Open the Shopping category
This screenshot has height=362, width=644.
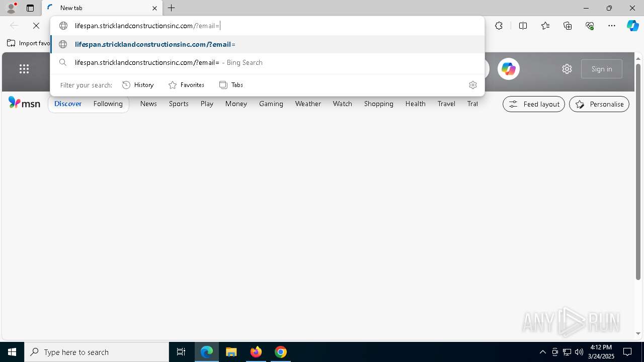[379, 104]
